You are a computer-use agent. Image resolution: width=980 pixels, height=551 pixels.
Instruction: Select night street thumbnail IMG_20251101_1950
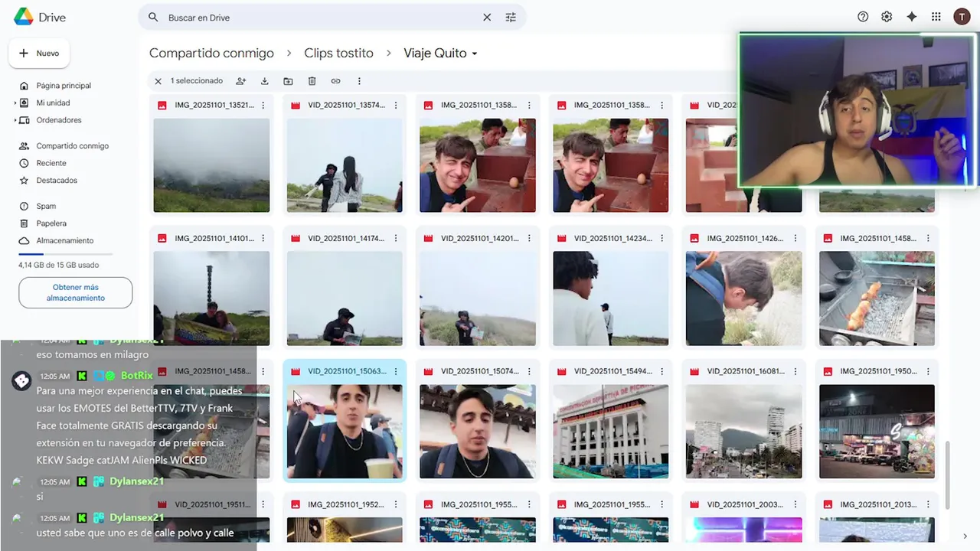tap(877, 432)
